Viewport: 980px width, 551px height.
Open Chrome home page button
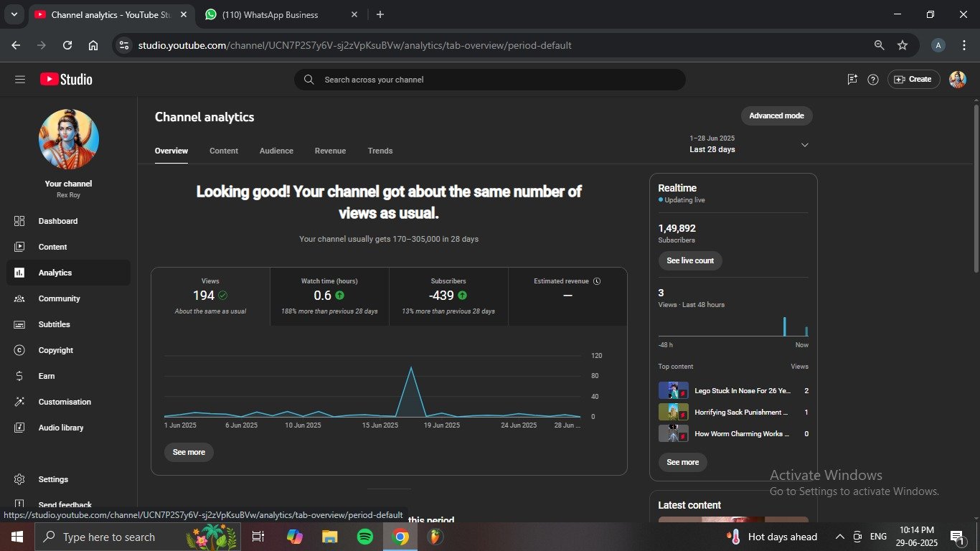click(x=93, y=45)
